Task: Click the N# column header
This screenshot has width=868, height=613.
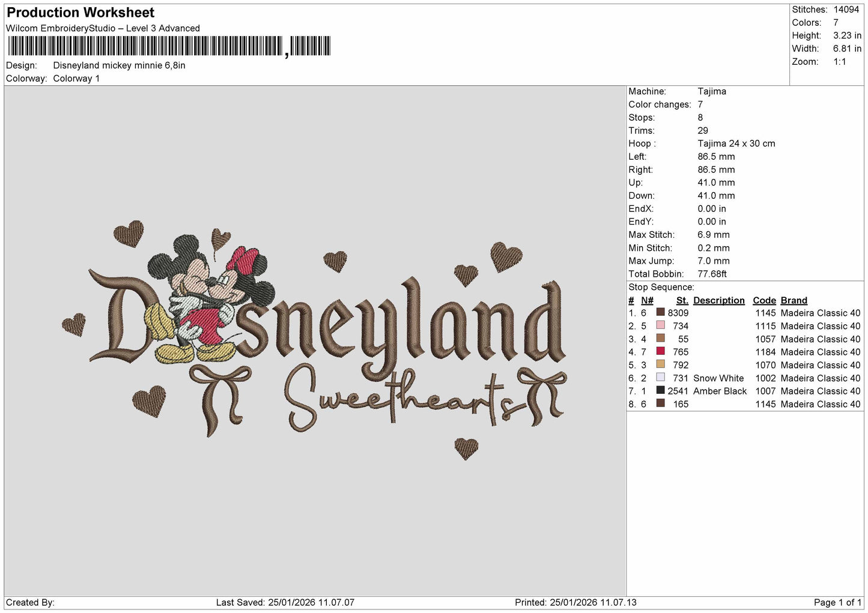Action: pyautogui.click(x=647, y=300)
